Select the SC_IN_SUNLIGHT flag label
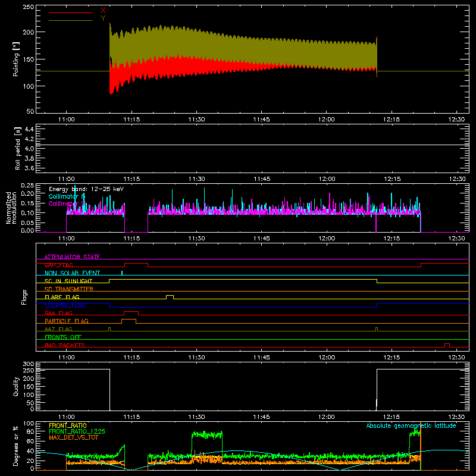 click(68, 281)
